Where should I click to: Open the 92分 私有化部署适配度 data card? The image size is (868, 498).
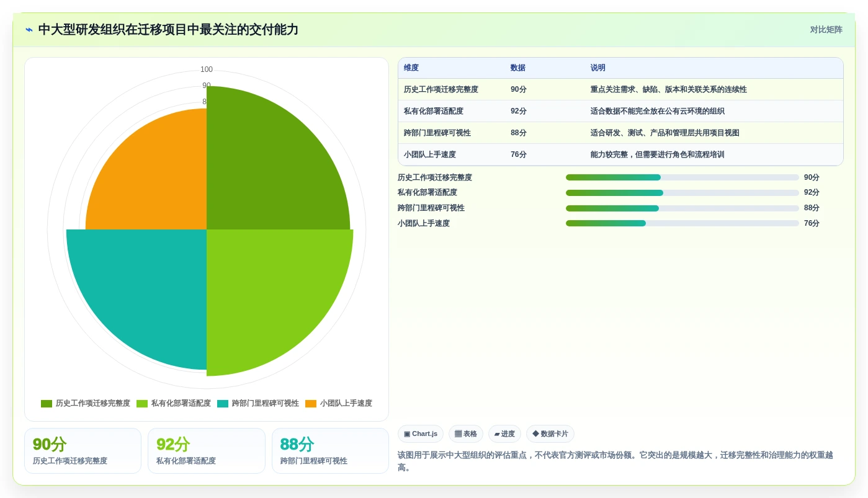click(x=207, y=451)
